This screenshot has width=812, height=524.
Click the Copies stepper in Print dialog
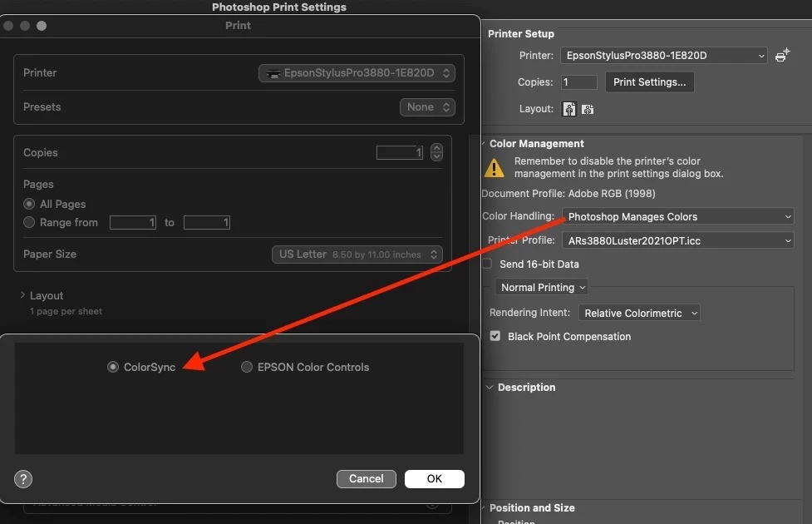(x=436, y=152)
